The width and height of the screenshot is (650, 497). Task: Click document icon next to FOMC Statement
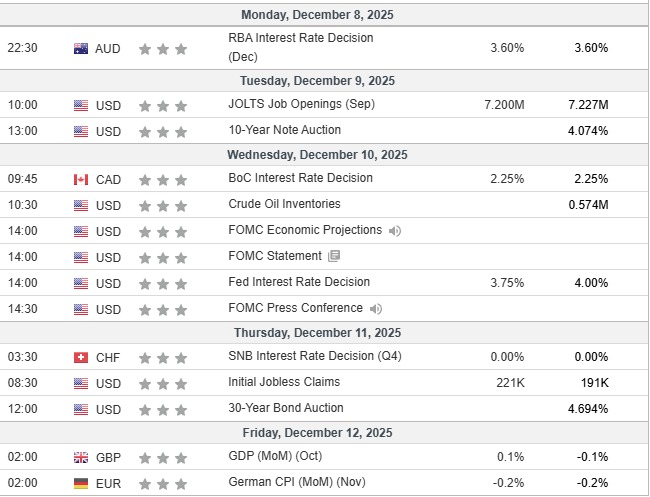pos(334,257)
